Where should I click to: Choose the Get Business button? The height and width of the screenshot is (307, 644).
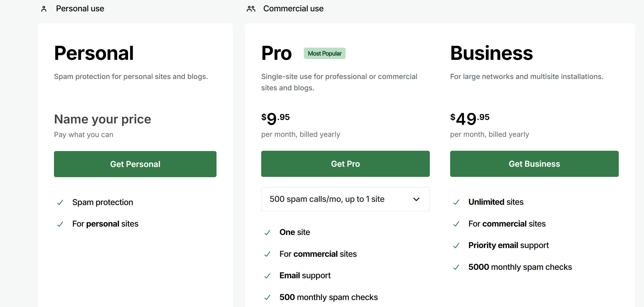click(534, 164)
